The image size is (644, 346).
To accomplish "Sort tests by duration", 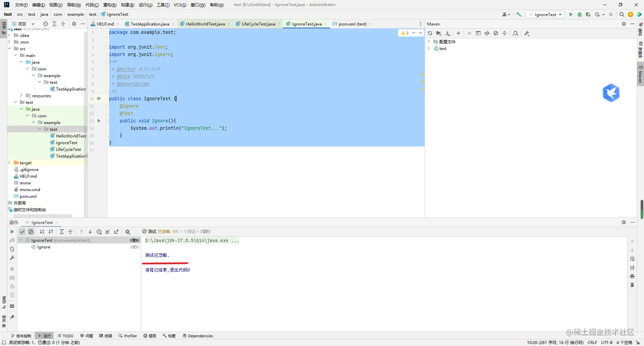I will click(x=51, y=232).
